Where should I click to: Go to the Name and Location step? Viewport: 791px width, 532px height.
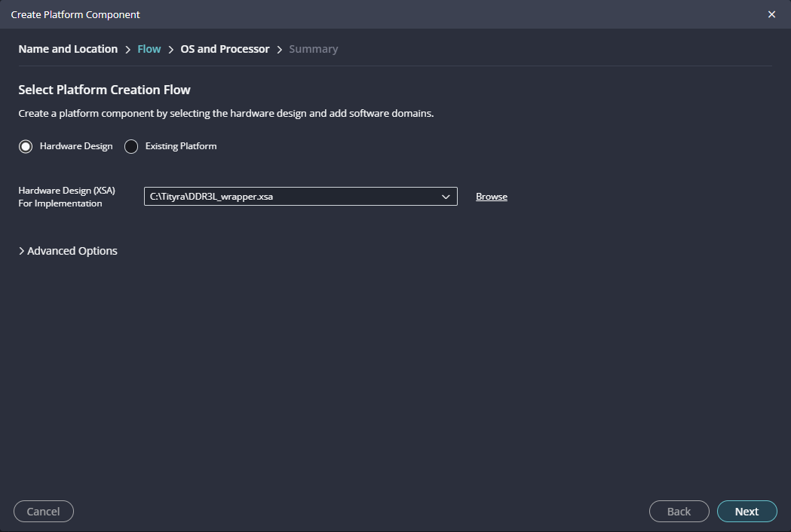pyautogui.click(x=68, y=49)
